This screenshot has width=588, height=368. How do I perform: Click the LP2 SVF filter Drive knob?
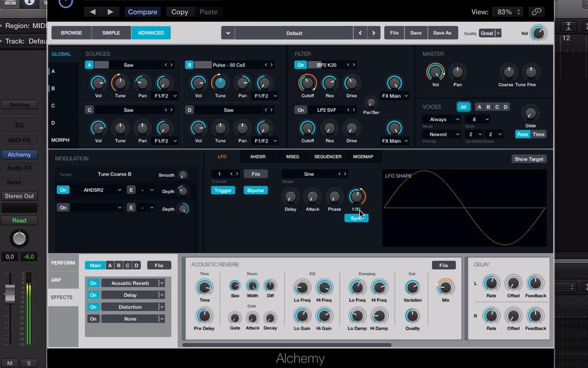351,128
